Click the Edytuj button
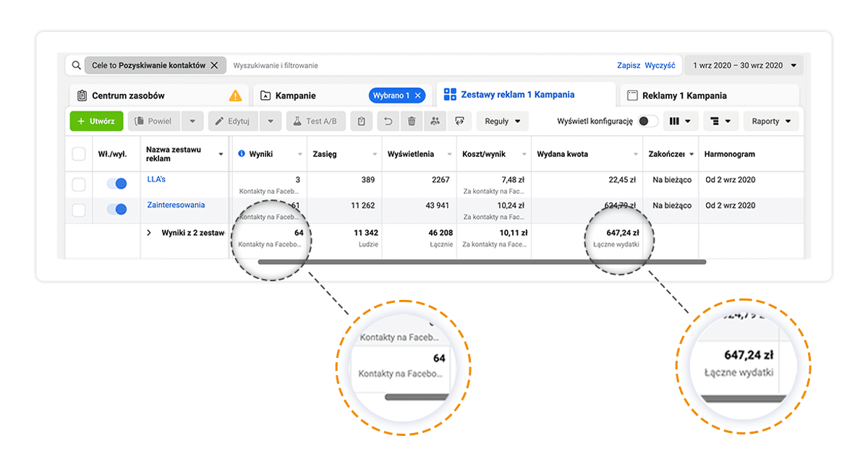 tap(234, 121)
